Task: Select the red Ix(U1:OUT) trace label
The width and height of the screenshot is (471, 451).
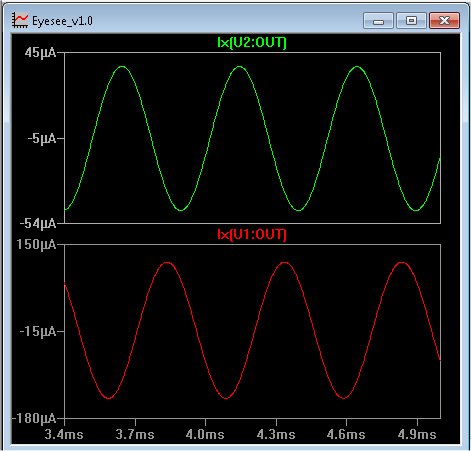Action: (x=252, y=234)
